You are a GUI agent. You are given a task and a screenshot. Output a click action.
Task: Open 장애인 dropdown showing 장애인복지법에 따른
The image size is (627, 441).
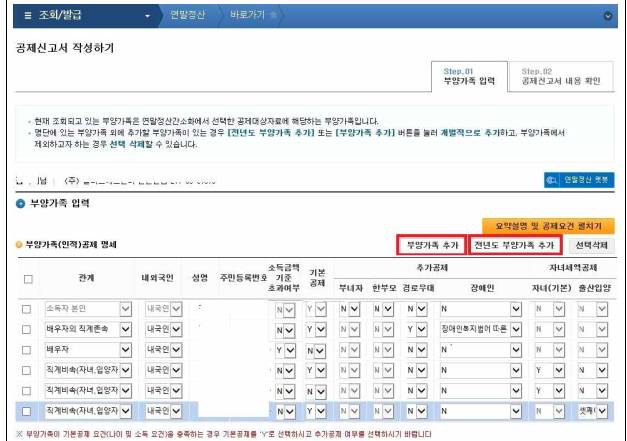(481, 329)
